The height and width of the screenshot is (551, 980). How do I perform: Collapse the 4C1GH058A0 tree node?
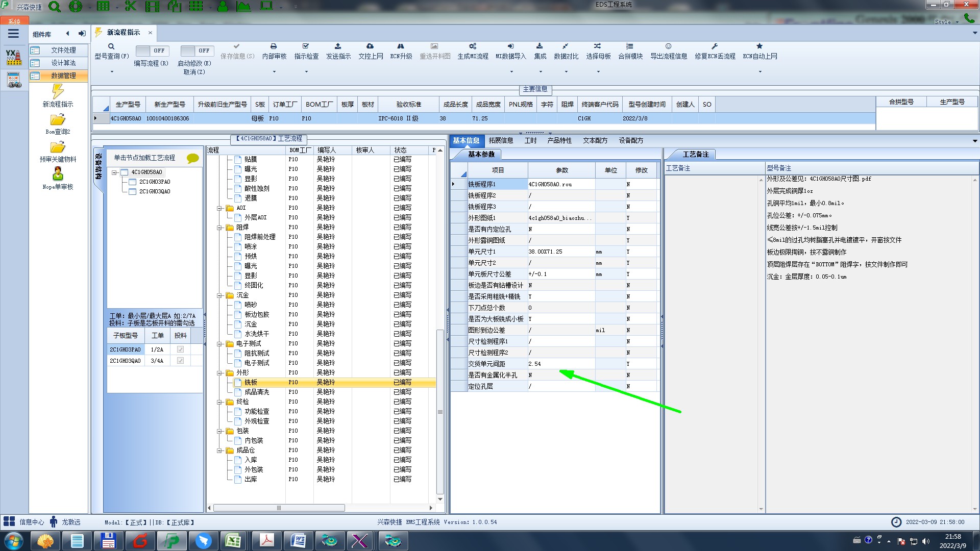(115, 172)
